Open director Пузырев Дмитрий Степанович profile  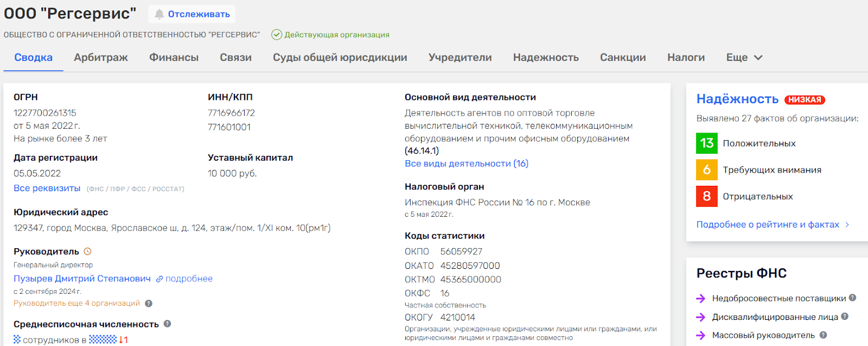coord(82,279)
